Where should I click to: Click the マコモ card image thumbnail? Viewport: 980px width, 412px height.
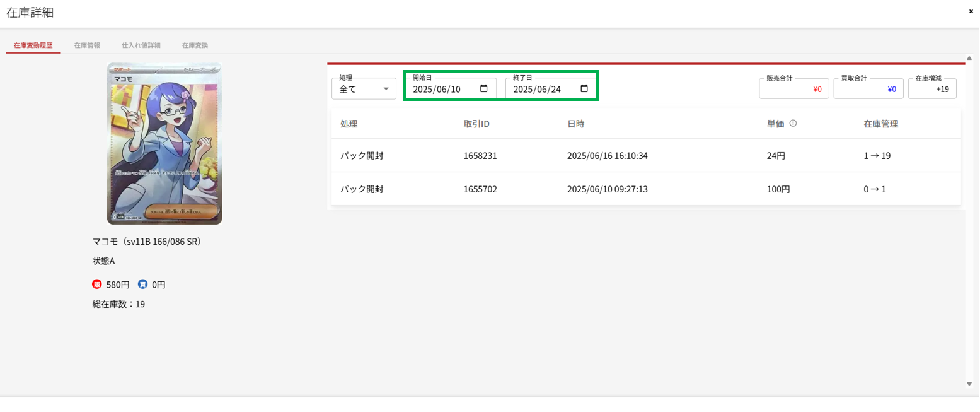(x=164, y=143)
